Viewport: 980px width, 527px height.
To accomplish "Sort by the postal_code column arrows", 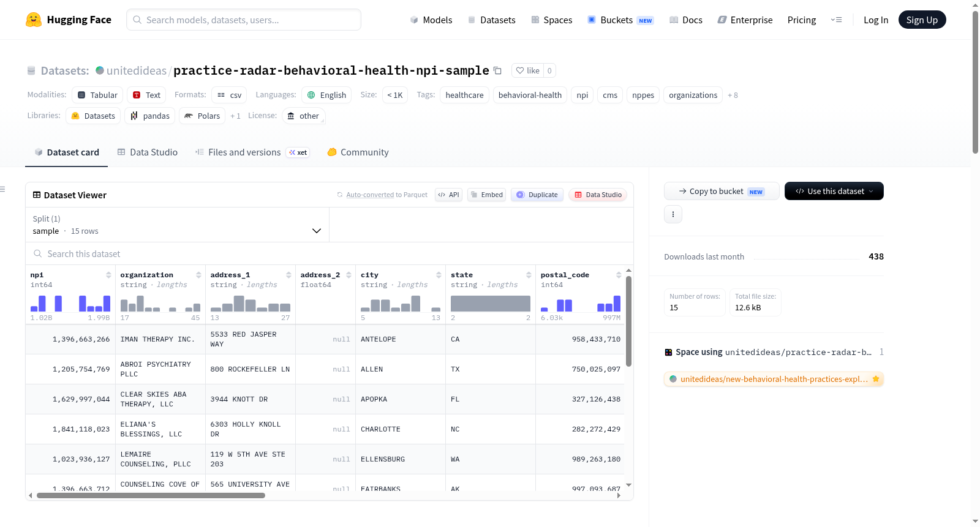I will pos(619,275).
